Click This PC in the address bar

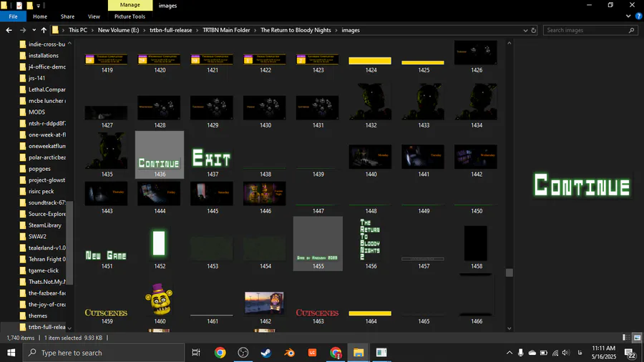coord(77,30)
